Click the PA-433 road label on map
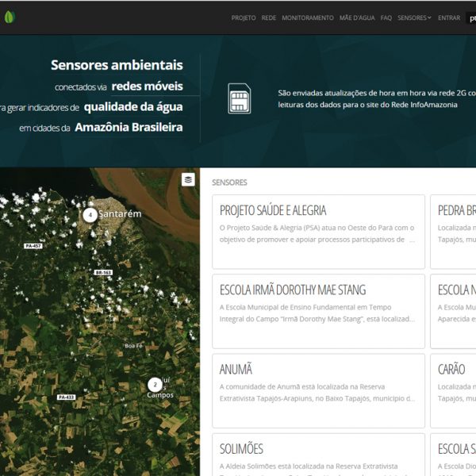The width and height of the screenshot is (476, 476). (x=66, y=397)
